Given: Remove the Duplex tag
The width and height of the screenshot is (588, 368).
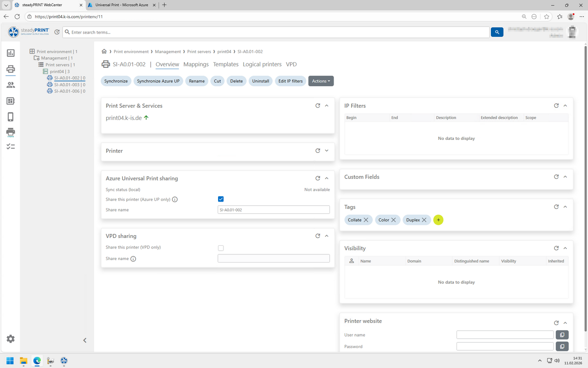Looking at the screenshot, I should coord(424,220).
